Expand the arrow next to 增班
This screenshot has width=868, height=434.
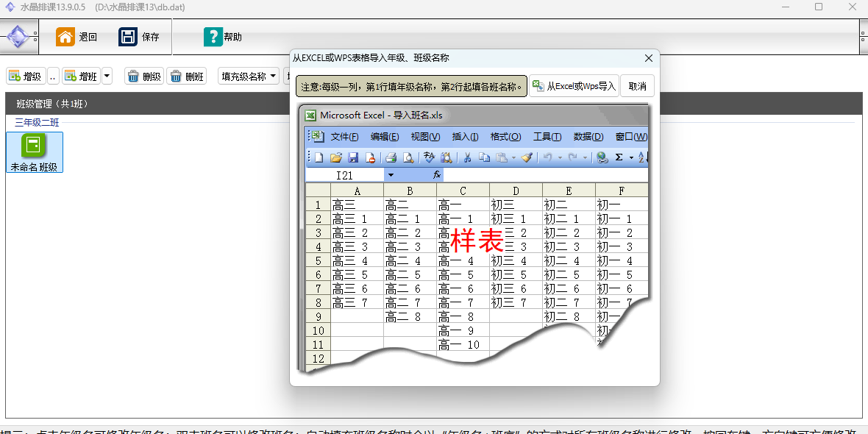click(x=107, y=77)
